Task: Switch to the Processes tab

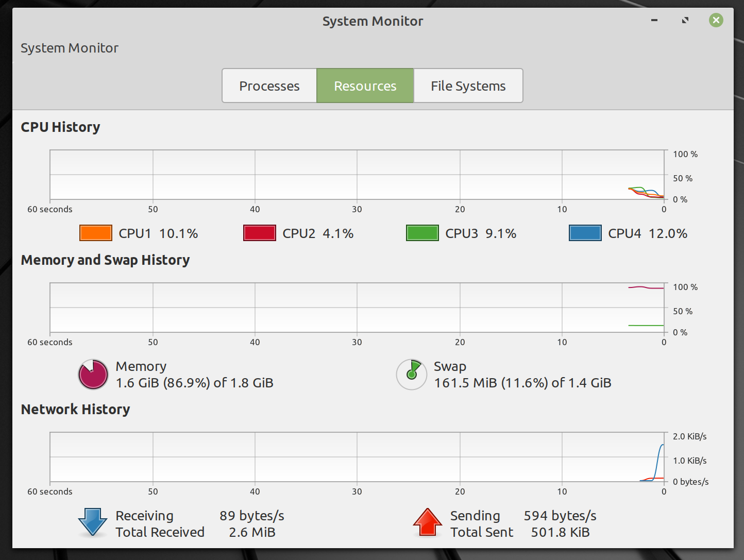Action: click(x=269, y=86)
